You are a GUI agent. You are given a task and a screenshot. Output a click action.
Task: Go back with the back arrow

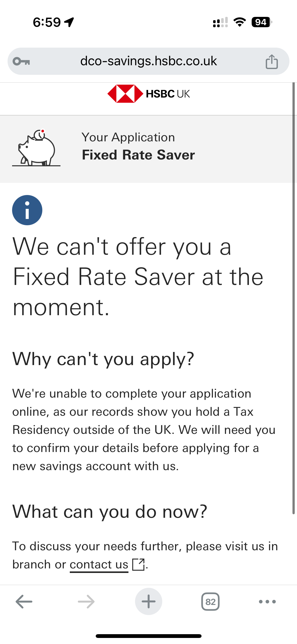[24, 602]
